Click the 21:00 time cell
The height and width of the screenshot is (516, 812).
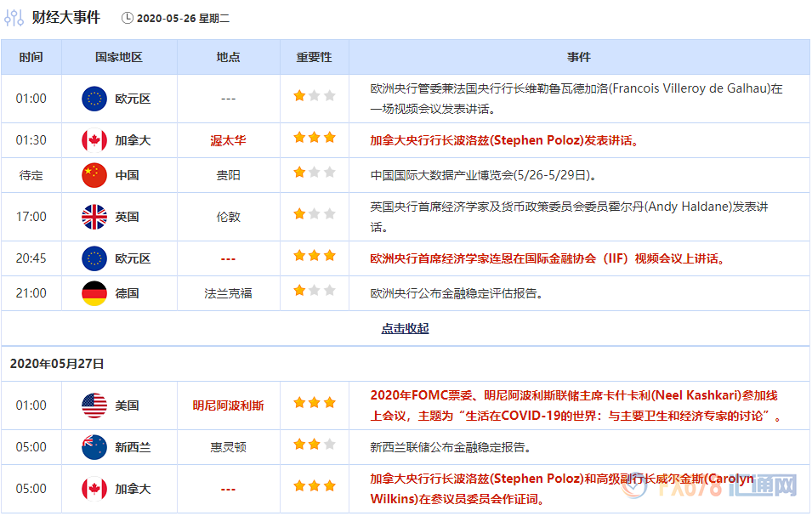point(31,293)
